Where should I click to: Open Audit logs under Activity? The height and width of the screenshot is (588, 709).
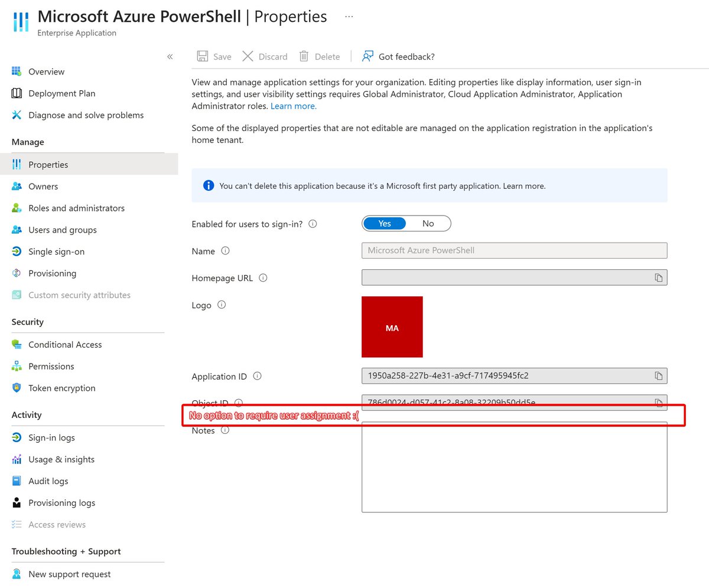(48, 481)
